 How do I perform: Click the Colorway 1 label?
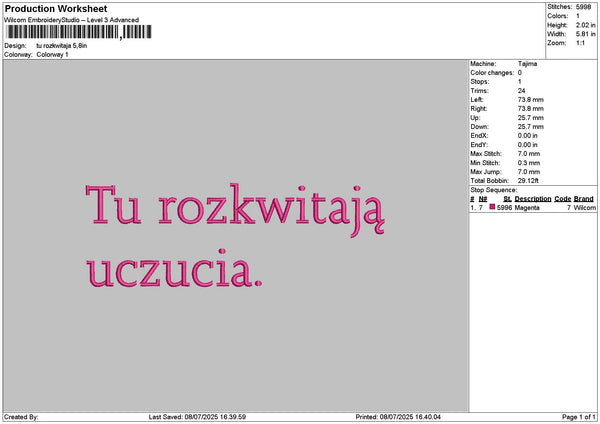point(52,54)
